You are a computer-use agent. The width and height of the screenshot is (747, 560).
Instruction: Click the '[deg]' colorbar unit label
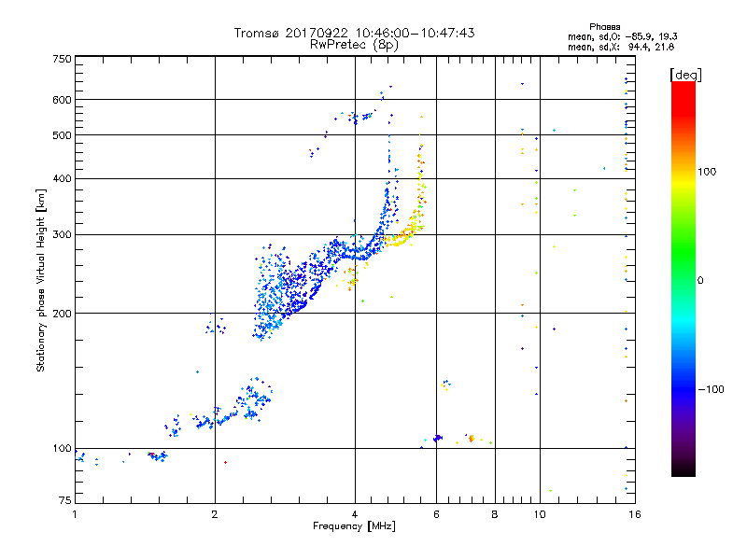tap(685, 75)
